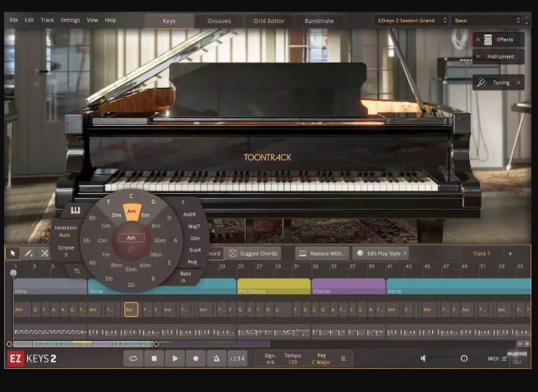Select the purple Chorus song part
This screenshot has width=538, height=392.
348,286
